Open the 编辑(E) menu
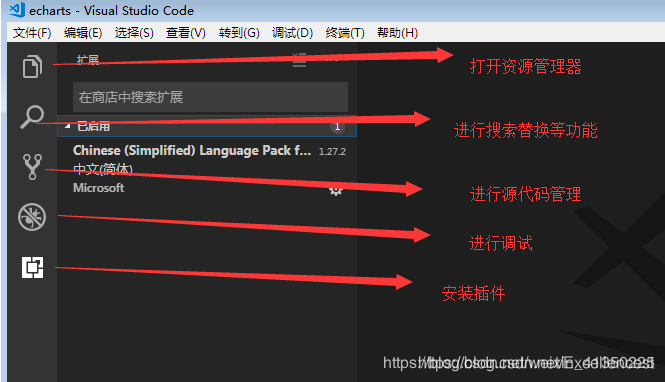 click(83, 33)
